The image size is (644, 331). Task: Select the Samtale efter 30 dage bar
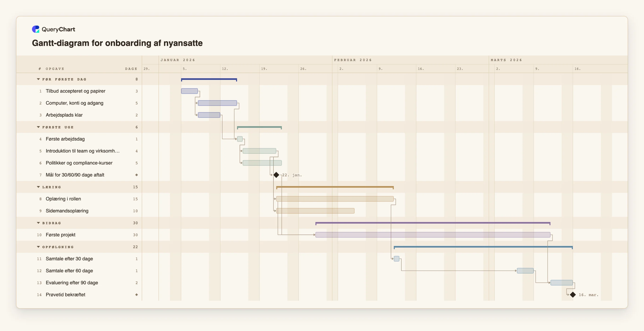click(396, 259)
